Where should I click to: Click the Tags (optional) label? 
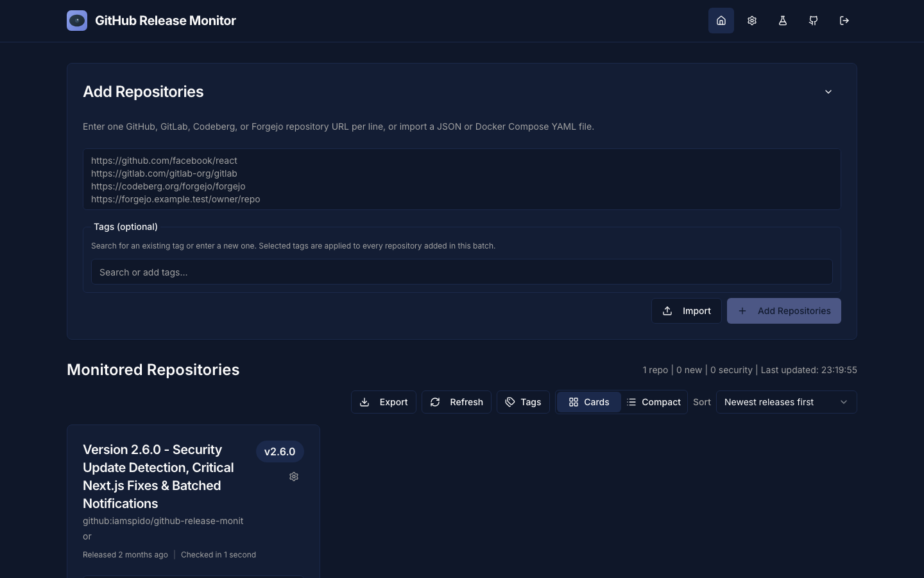pos(126,227)
